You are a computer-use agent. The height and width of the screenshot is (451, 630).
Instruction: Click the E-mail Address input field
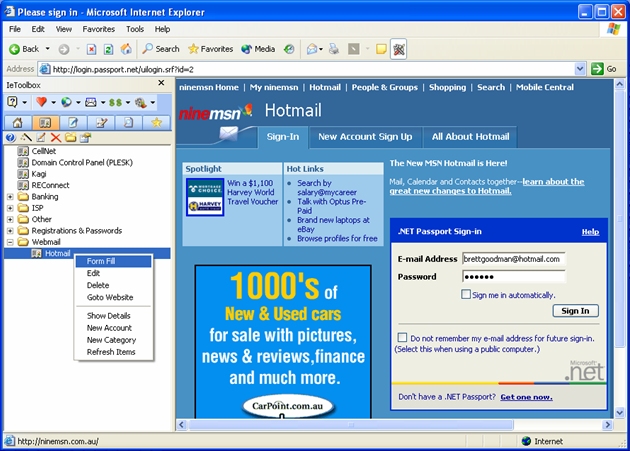[513, 258]
